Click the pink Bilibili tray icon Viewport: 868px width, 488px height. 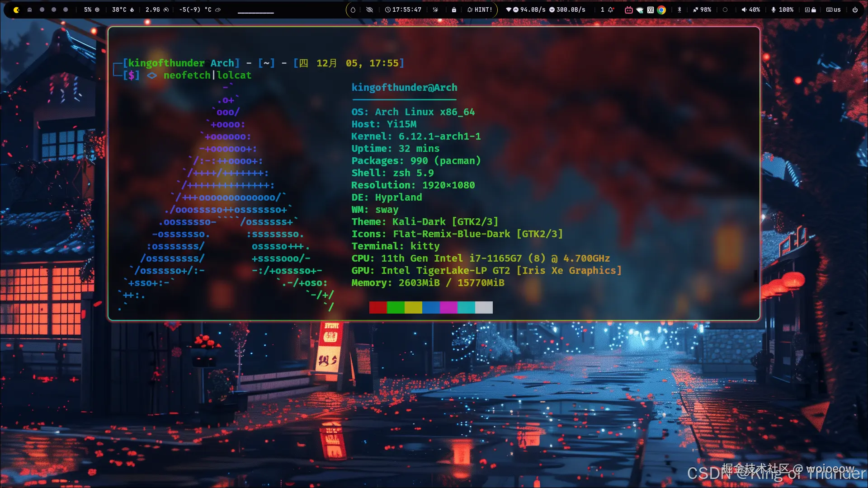click(628, 9)
